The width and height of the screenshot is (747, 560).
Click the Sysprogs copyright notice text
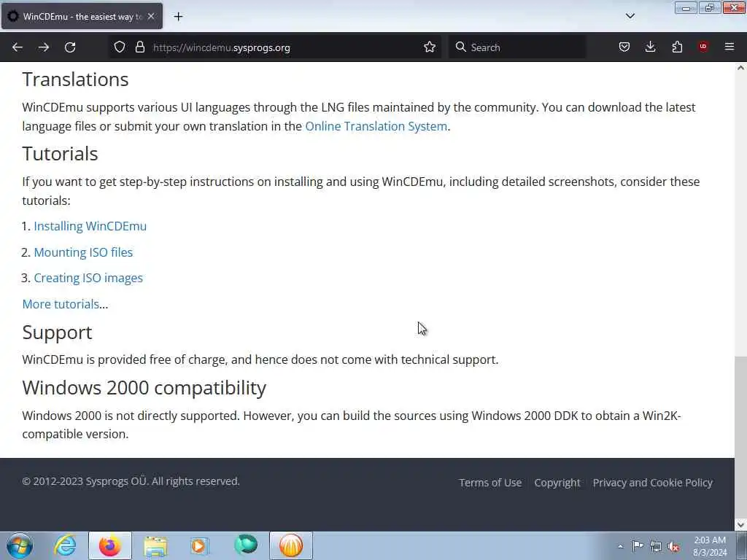click(131, 481)
